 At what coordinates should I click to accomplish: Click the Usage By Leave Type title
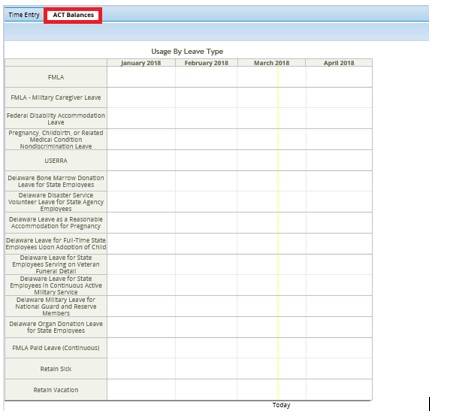[187, 51]
